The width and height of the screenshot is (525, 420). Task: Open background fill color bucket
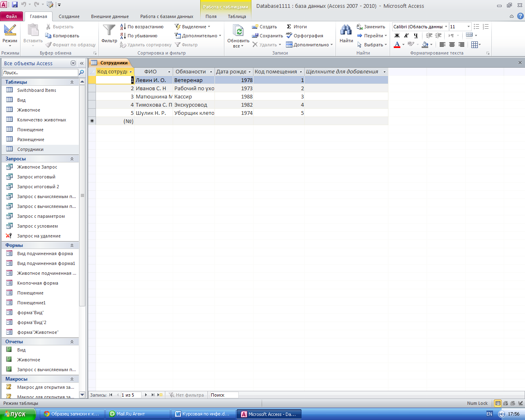425,45
